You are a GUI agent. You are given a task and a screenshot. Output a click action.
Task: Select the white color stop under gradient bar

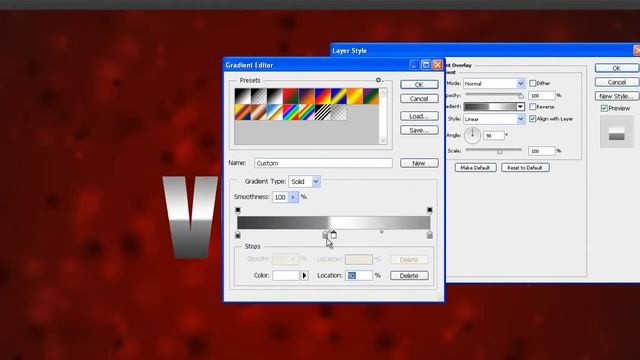click(x=333, y=235)
